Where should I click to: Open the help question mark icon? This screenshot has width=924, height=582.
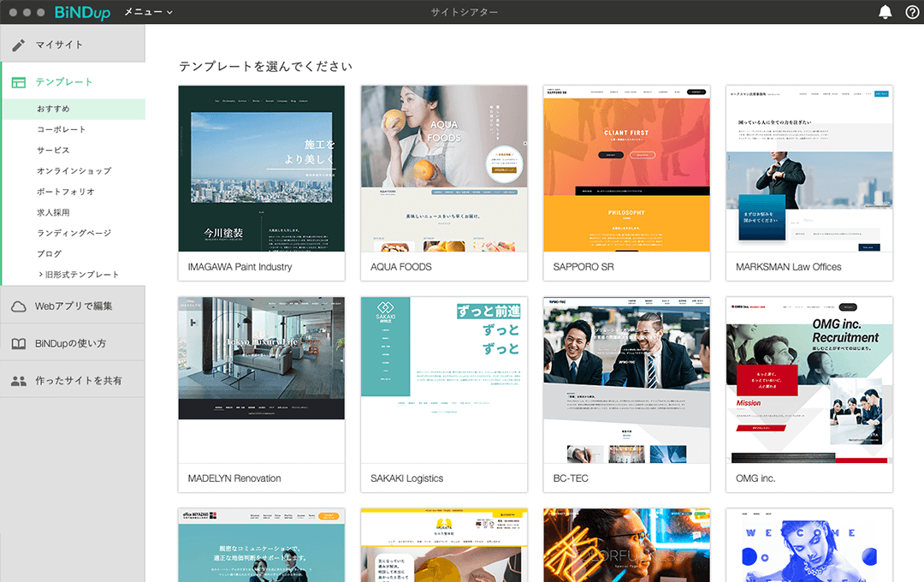tap(912, 12)
